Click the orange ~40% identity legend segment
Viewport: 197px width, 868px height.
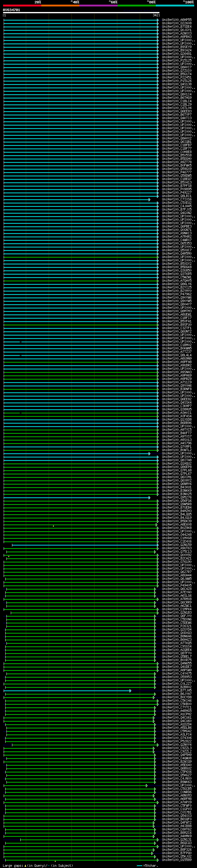coord(60,6)
